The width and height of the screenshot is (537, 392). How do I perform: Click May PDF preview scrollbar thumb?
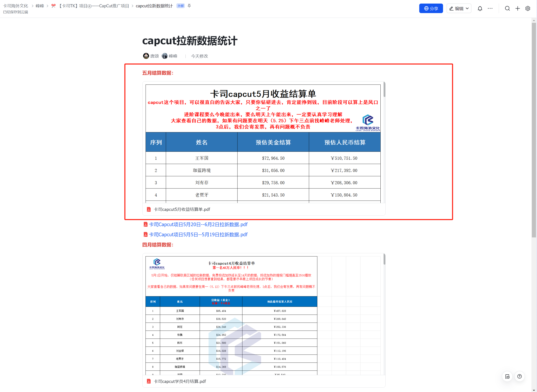click(384, 90)
